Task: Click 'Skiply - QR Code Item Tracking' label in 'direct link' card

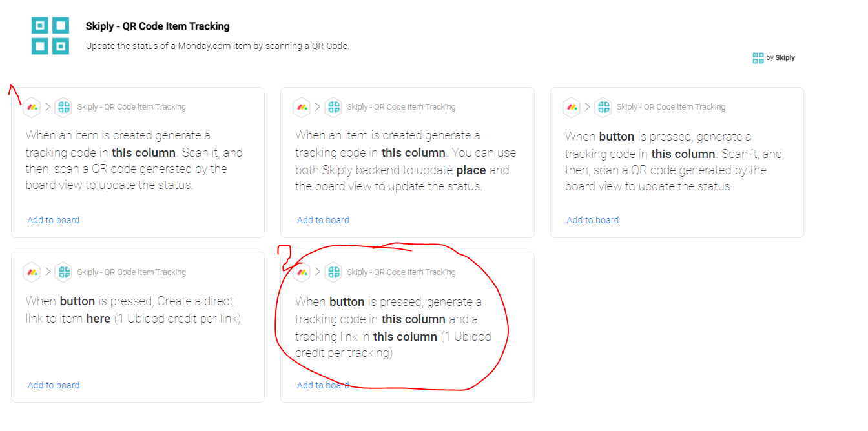Action: pos(131,272)
